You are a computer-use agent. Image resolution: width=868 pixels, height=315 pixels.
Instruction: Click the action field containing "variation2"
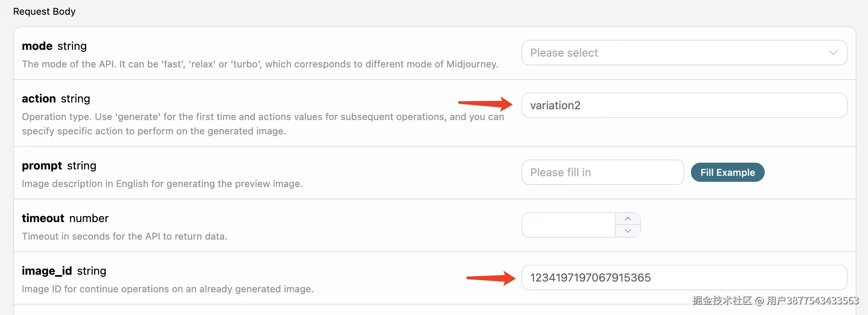pyautogui.click(x=684, y=105)
